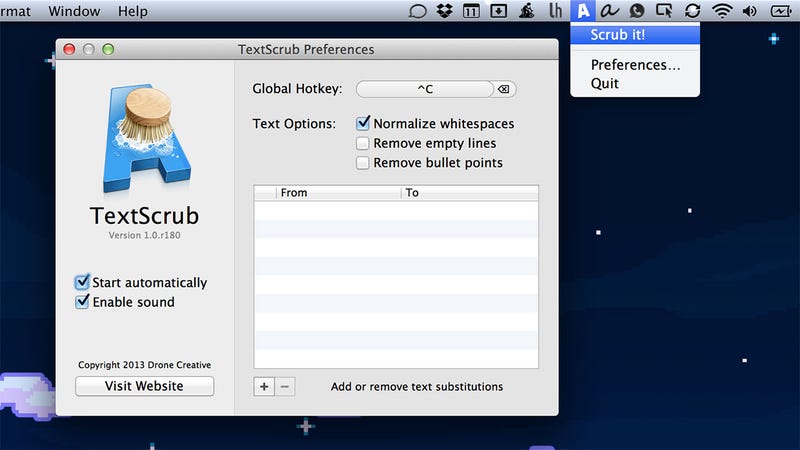Click the screen pointer menu bar icon

[664, 11]
